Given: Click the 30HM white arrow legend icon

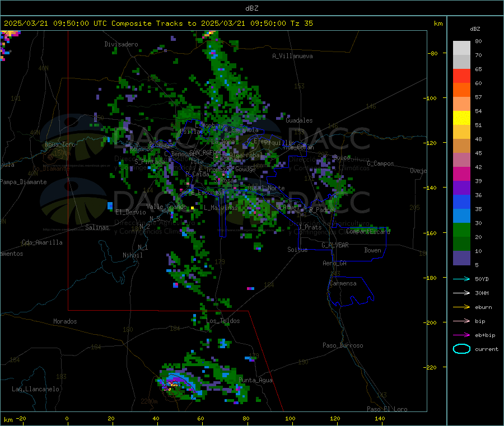Looking at the screenshot, I should point(461,293).
